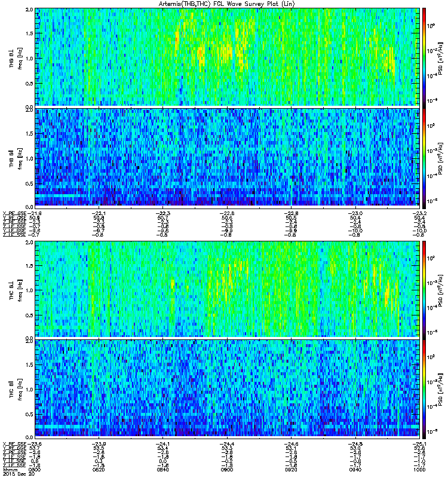
Task: Click the 'THC B⊥ freq [Hz]' axis label
Action: (x=16, y=290)
